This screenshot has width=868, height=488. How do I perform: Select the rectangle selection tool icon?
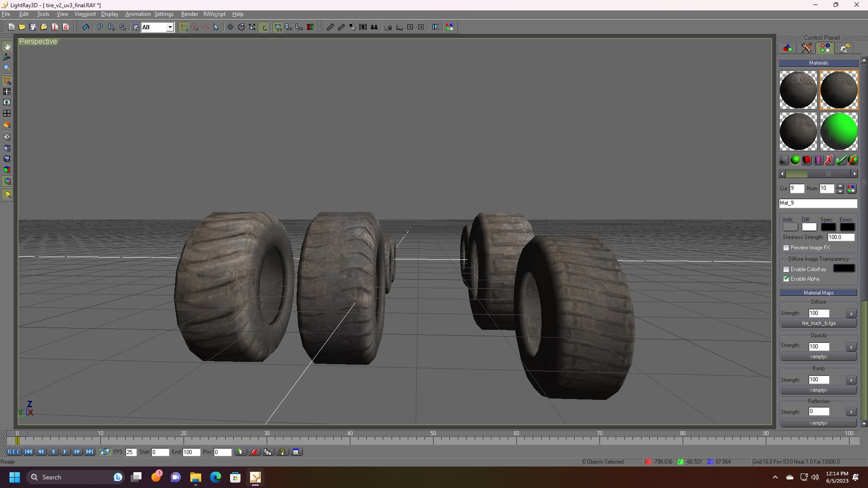coord(184,27)
